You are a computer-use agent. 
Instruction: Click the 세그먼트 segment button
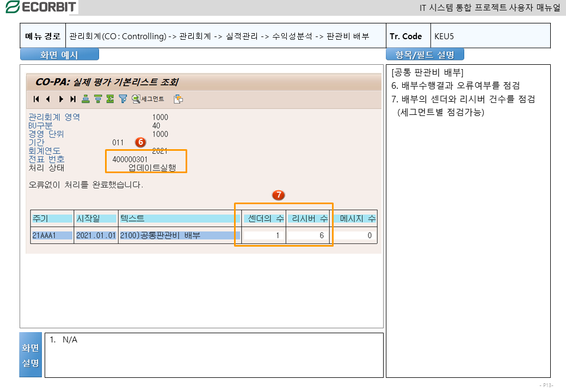coord(148,99)
